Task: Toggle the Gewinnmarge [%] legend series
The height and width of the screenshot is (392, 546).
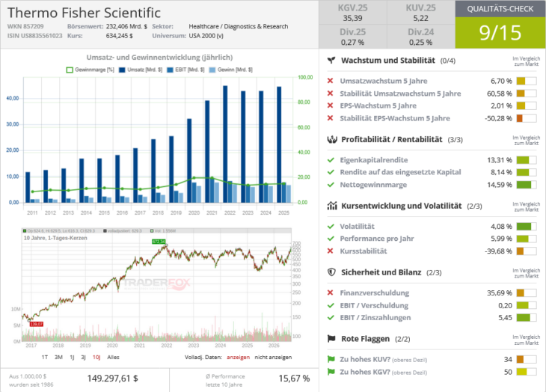Action: pyautogui.click(x=91, y=70)
